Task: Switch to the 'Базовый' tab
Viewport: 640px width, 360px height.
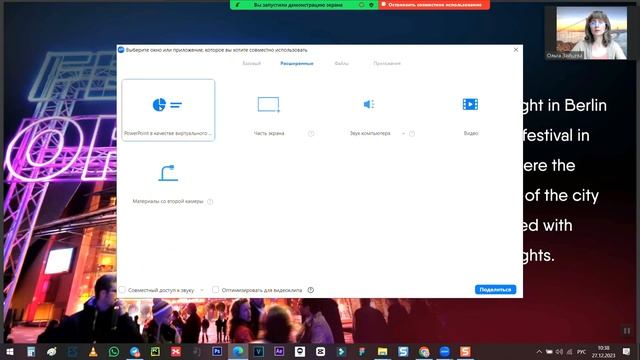Action: [251, 63]
